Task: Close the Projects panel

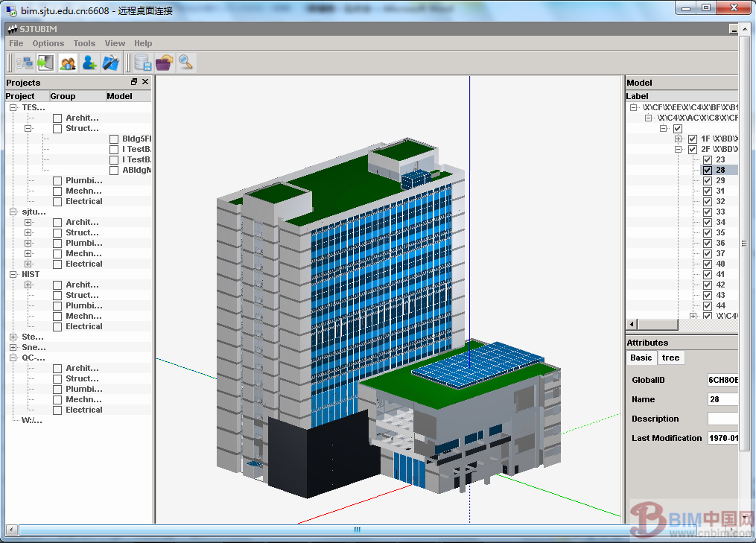Action: pos(145,82)
